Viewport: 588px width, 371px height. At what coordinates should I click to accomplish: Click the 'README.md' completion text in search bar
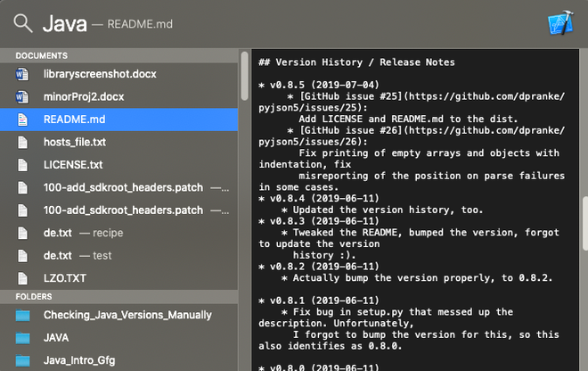(140, 24)
